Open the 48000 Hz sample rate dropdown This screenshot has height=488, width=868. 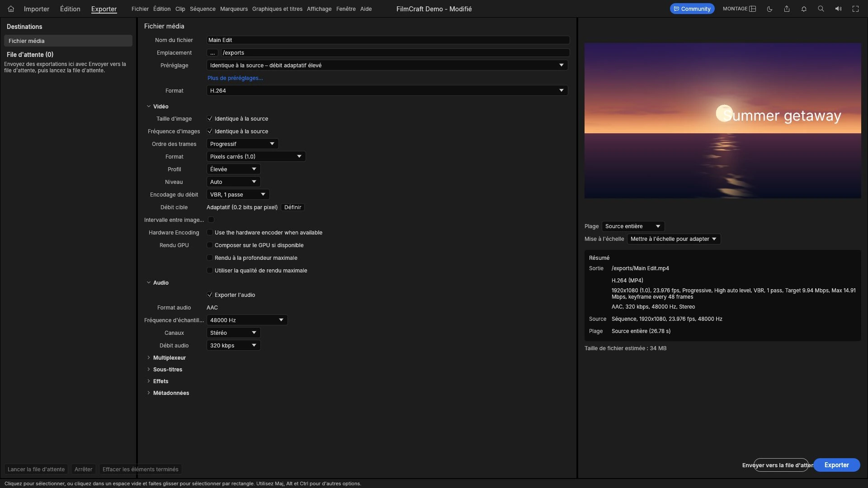coord(247,320)
